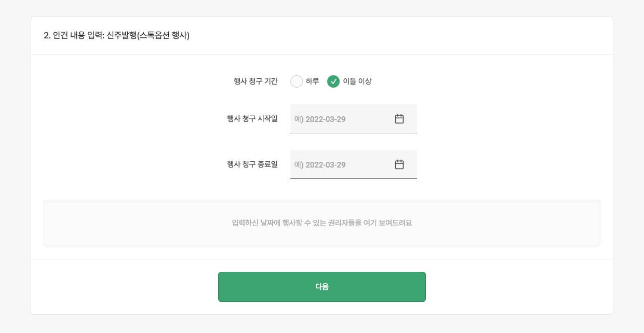Click the 이틀 이상 option label text

click(x=357, y=81)
